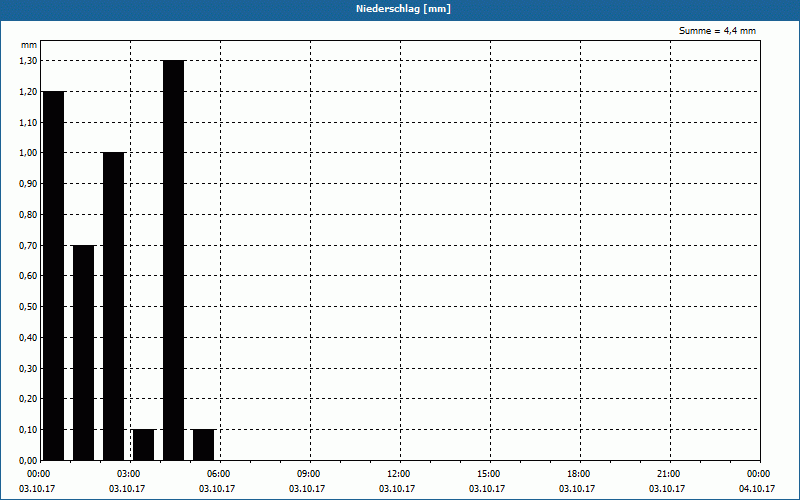Click the 1,20 mm bar starting at 00:00
This screenshot has width=800, height=500.
[x=53, y=276]
